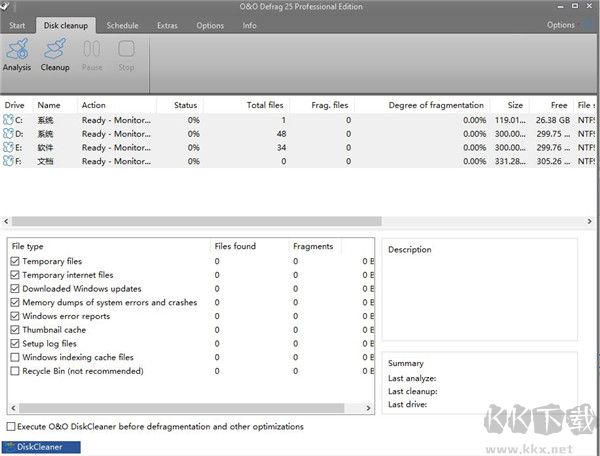Select the C: drive icon
Screen dimensions: 600x456
point(11,120)
